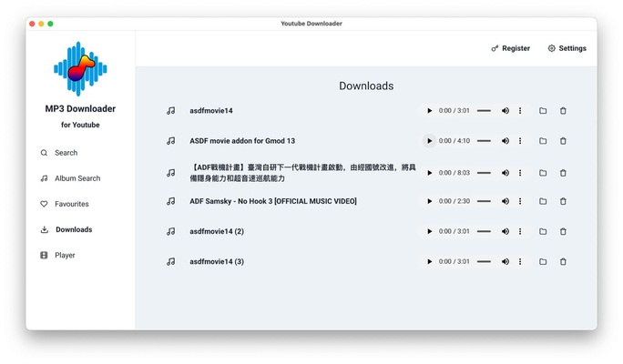This screenshot has width=623, height=364.
Task: Open the Settings page
Action: coord(567,48)
